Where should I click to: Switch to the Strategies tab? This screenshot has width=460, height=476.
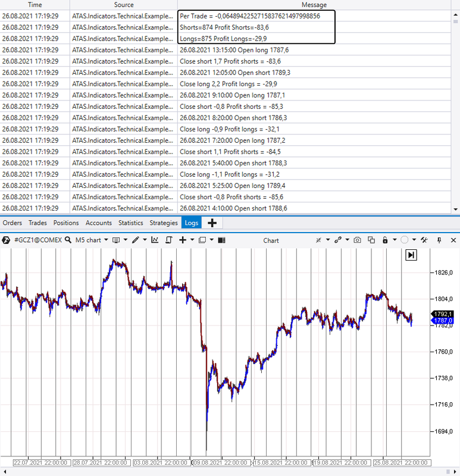point(164,223)
